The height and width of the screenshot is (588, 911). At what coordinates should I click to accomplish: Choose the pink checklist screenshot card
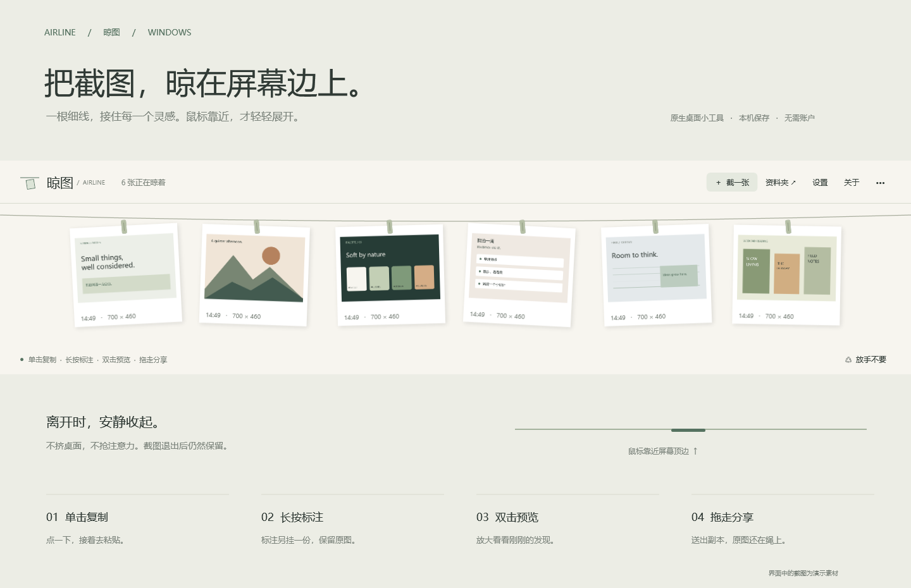[x=520, y=275]
